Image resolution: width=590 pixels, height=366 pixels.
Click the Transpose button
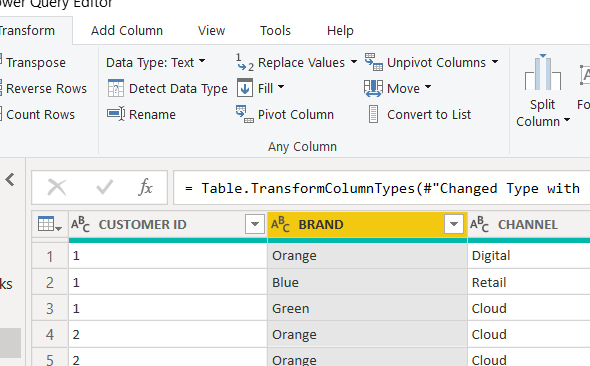(33, 62)
